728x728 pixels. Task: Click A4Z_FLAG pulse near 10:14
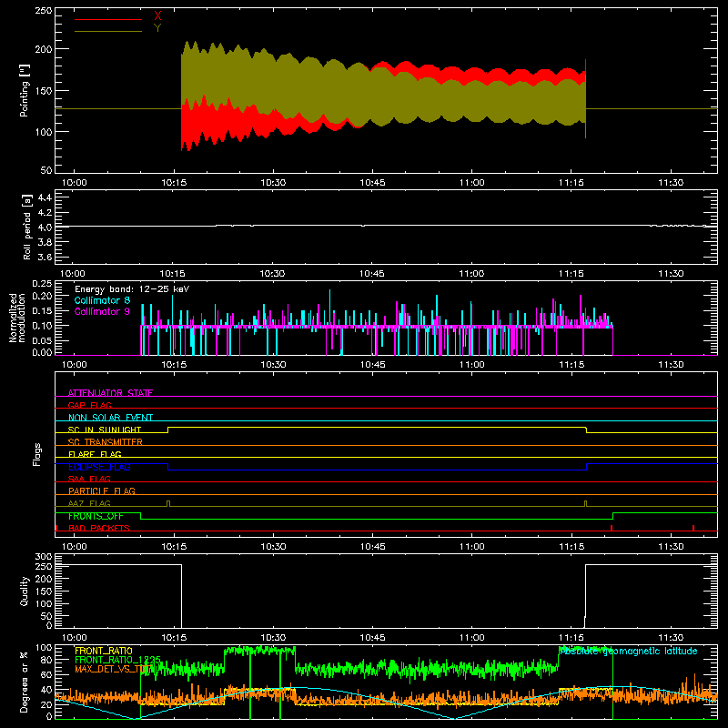coord(168,504)
